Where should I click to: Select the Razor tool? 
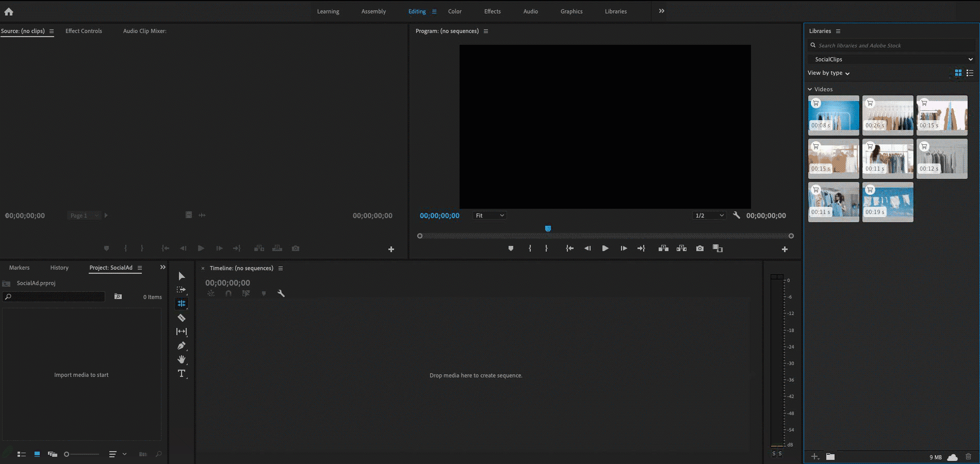[x=182, y=318]
